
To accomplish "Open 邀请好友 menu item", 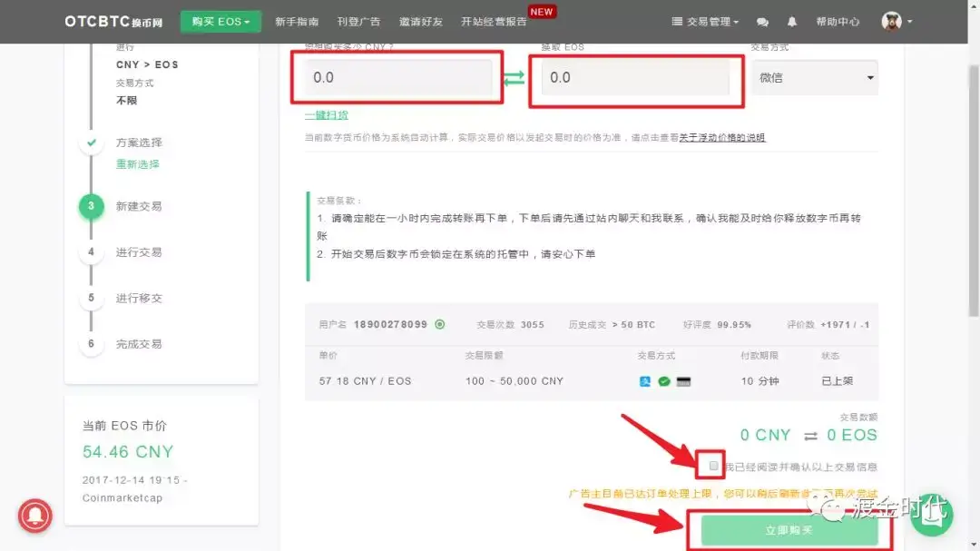I will (421, 21).
